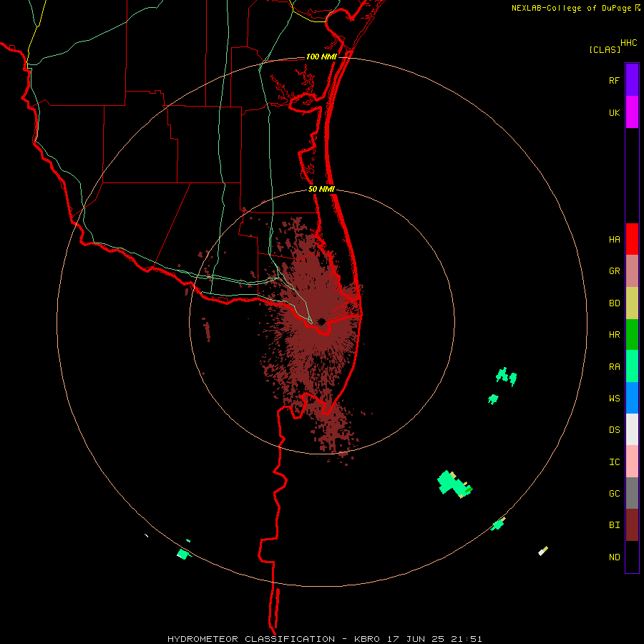Click the IC legend label
Screen dimensions: 644x644
click(x=615, y=462)
